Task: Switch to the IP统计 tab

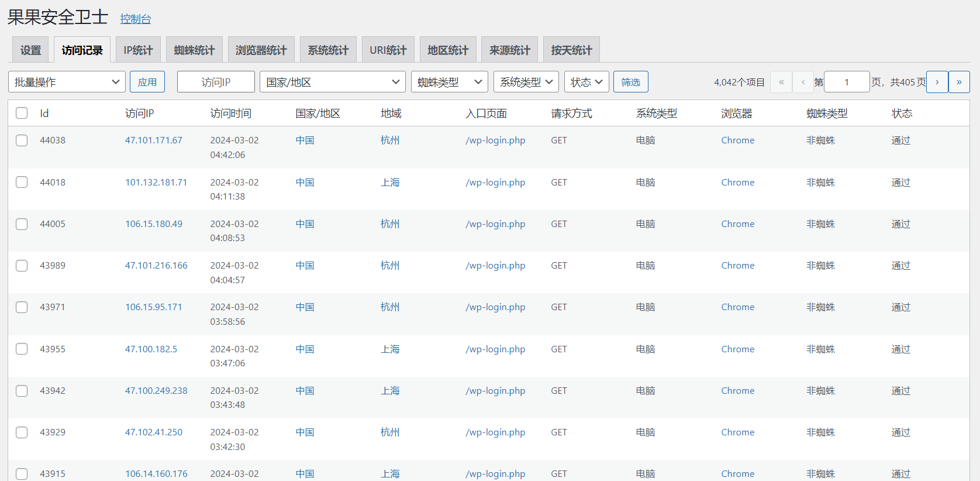Action: tap(138, 50)
